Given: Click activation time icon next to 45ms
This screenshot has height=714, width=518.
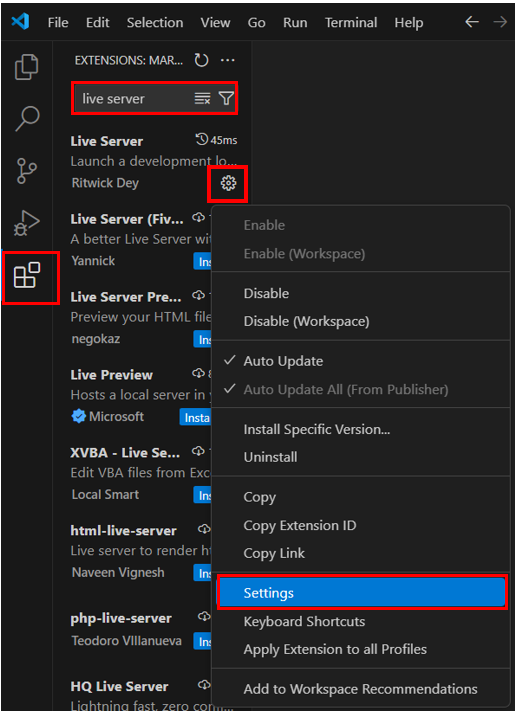Looking at the screenshot, I should click(202, 139).
